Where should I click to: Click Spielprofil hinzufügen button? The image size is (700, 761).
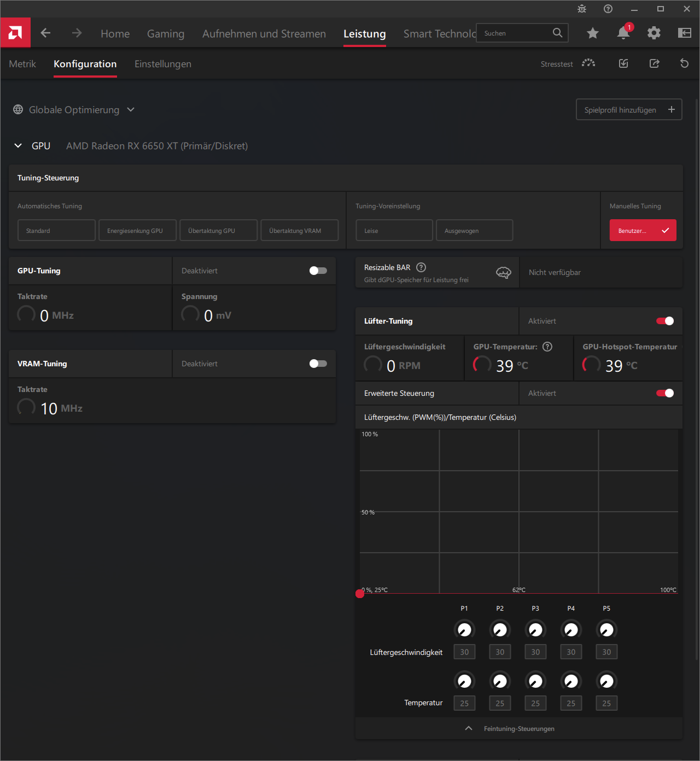point(629,109)
